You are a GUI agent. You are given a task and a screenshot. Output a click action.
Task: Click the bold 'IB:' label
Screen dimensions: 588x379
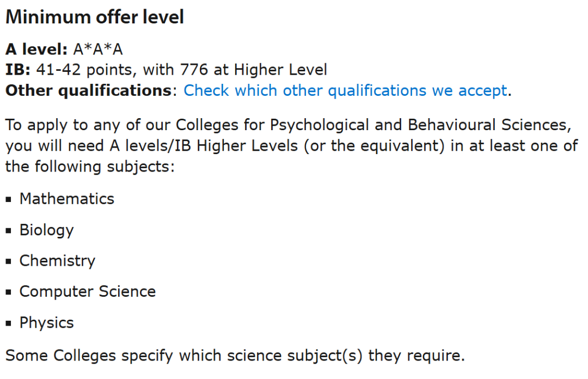click(x=18, y=70)
